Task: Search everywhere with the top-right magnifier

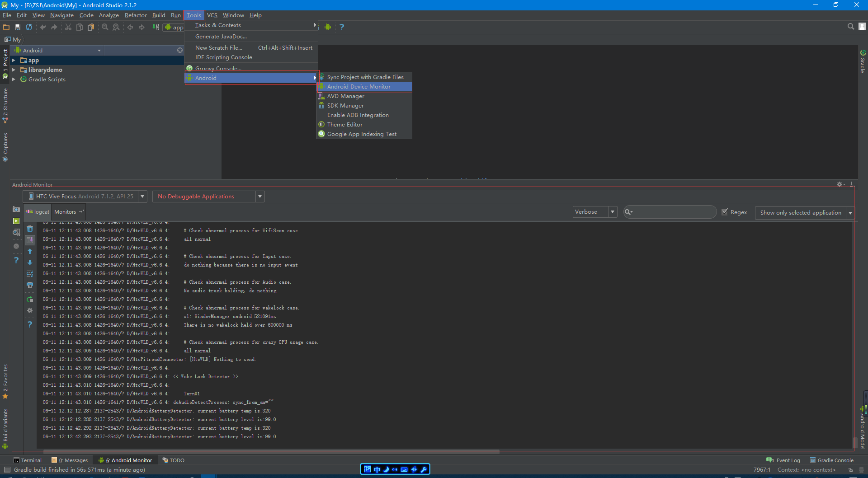Action: (x=851, y=27)
